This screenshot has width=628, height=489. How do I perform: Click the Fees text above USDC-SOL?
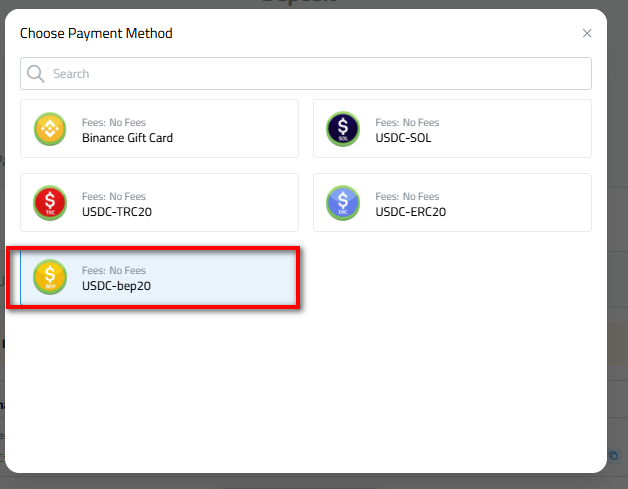[407, 123]
